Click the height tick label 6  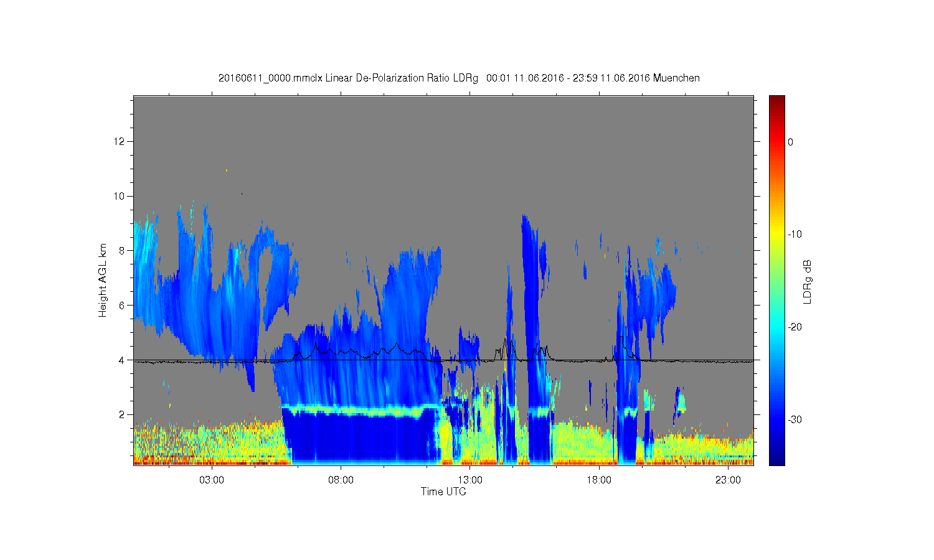coord(123,306)
